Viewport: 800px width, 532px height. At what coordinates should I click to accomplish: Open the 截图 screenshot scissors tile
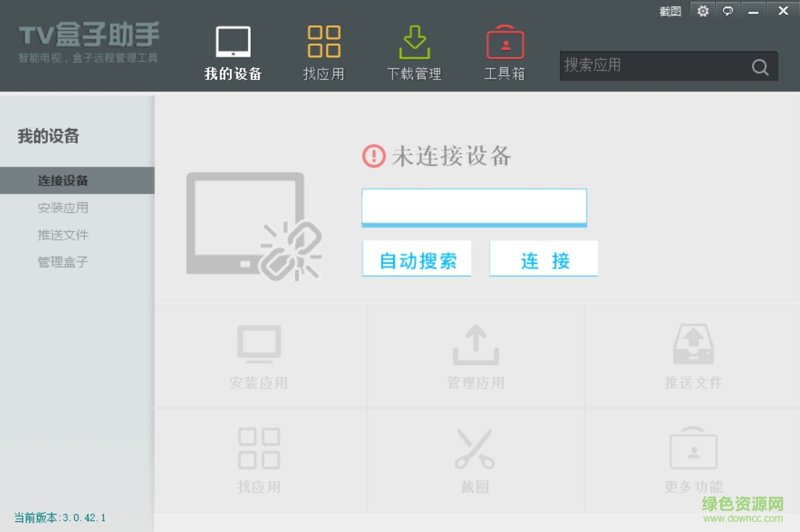[x=475, y=459]
